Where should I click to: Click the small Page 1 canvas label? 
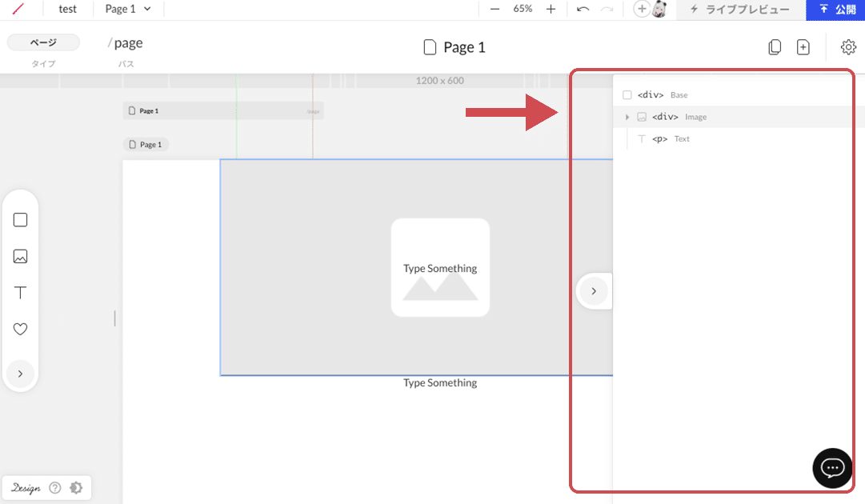click(146, 145)
